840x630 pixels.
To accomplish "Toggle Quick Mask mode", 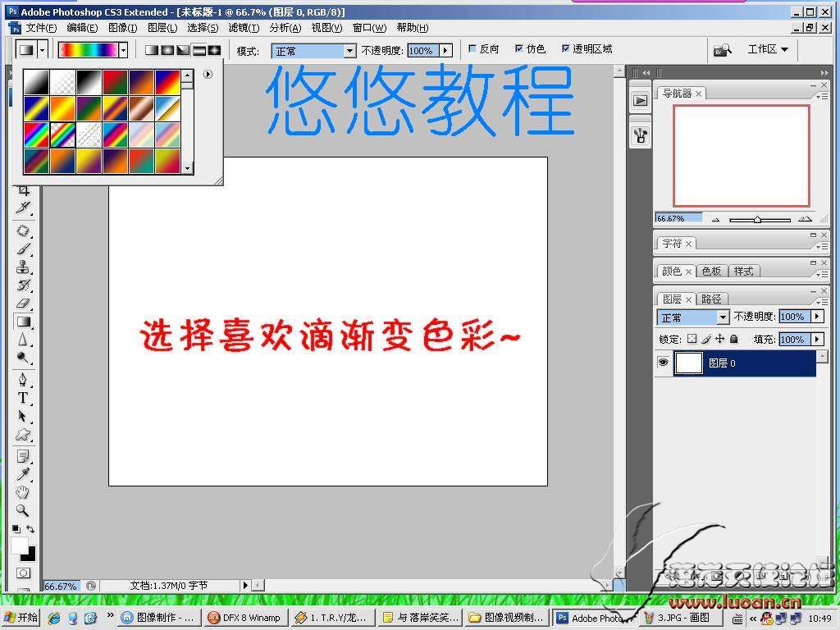I will click(23, 573).
